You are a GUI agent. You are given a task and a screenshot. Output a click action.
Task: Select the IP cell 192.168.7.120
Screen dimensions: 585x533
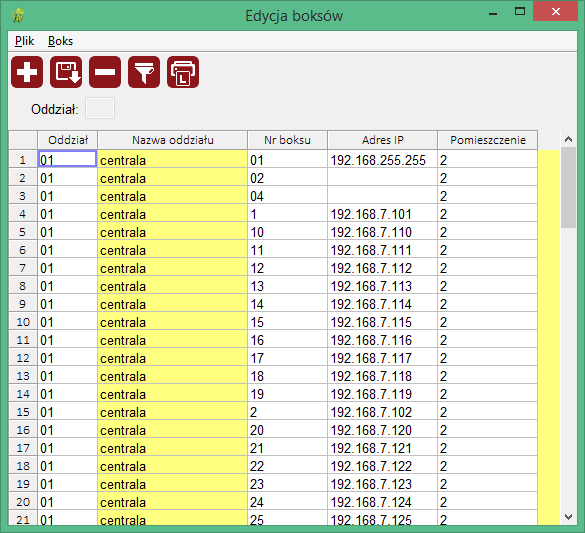pos(382,430)
